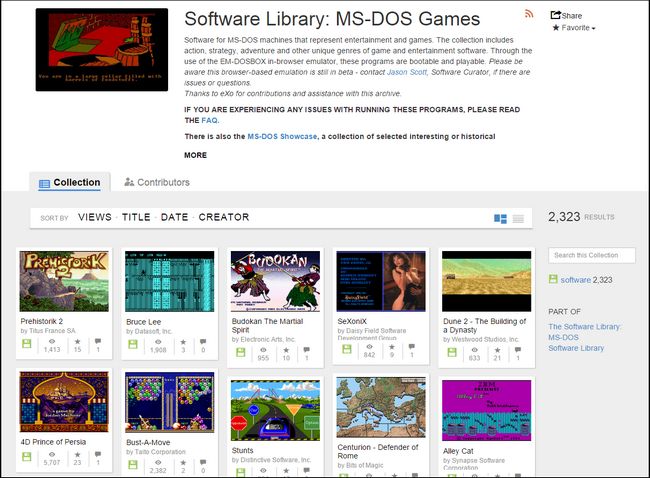Sort results by VIEWS
Image resolution: width=650 pixels, height=478 pixels.
click(x=95, y=217)
